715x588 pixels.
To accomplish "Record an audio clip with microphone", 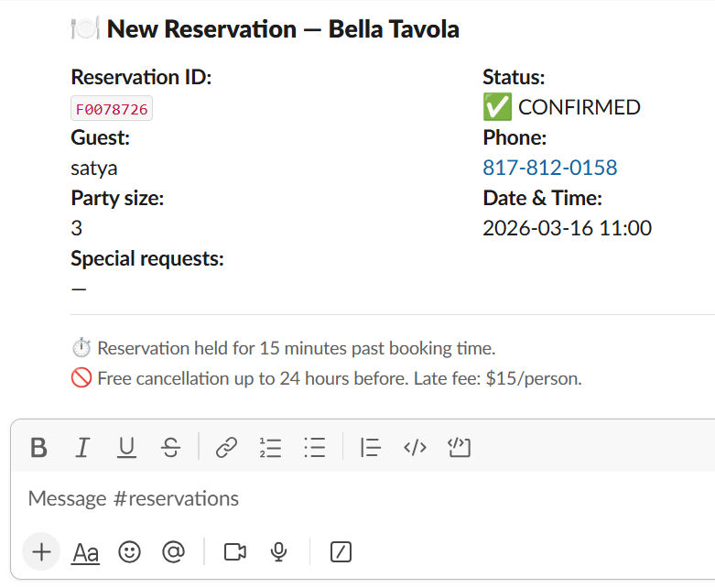I will click(279, 551).
